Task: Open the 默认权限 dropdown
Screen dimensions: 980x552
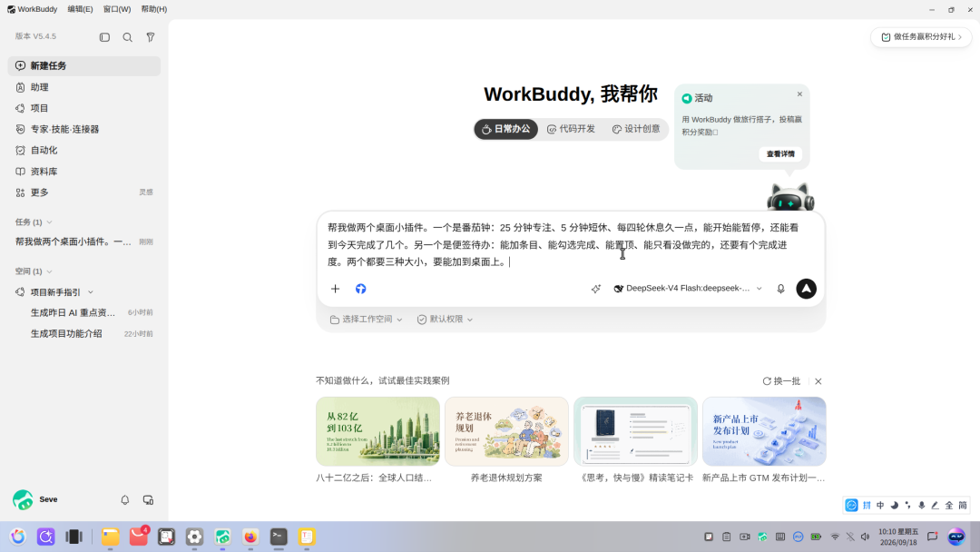Action: [x=445, y=320]
